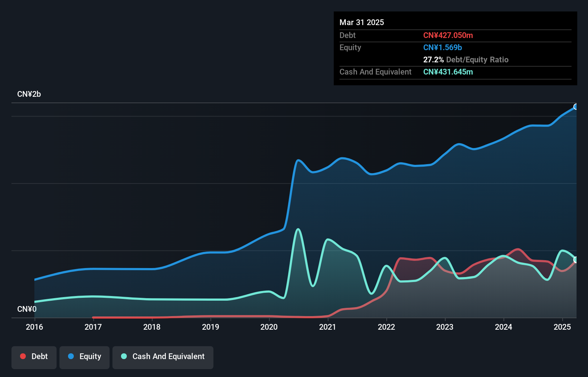Click the CN¥0 y-axis label
Image resolution: width=588 pixels, height=377 pixels.
(x=27, y=309)
